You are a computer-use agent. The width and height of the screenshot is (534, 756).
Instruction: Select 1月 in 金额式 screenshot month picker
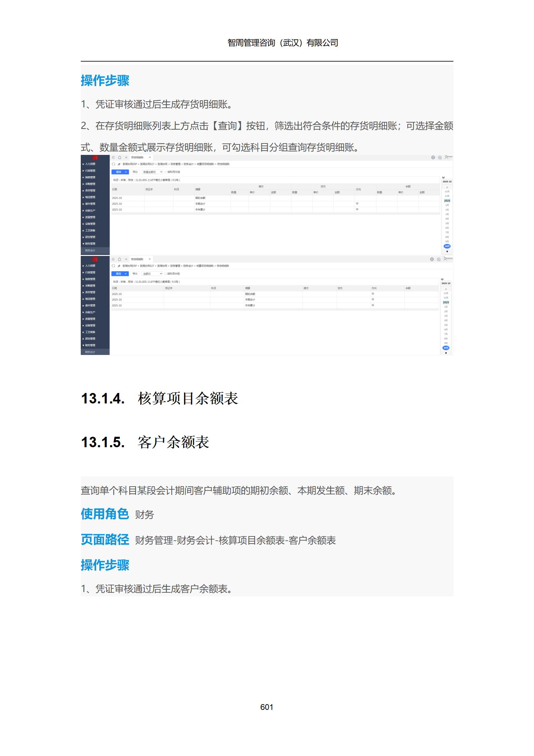coord(446,307)
